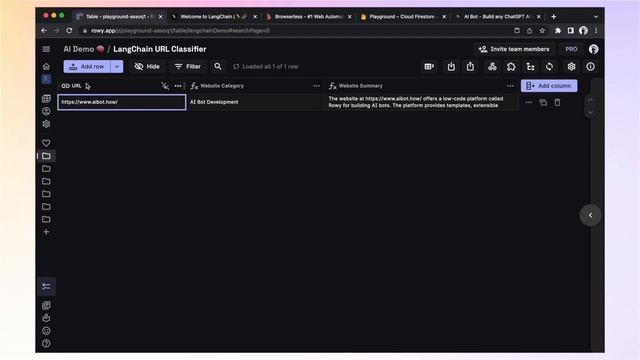Select the AI Bot Development cell
The height and width of the screenshot is (360, 640).
coord(256,102)
